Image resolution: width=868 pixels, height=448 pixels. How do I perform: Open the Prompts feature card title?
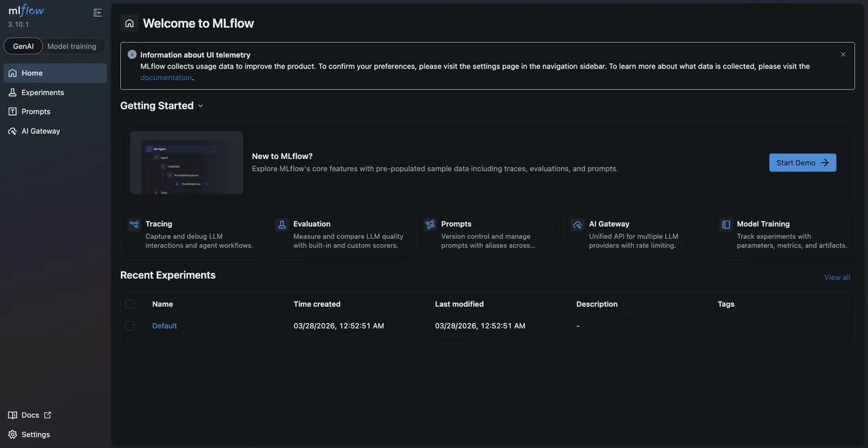(x=457, y=224)
